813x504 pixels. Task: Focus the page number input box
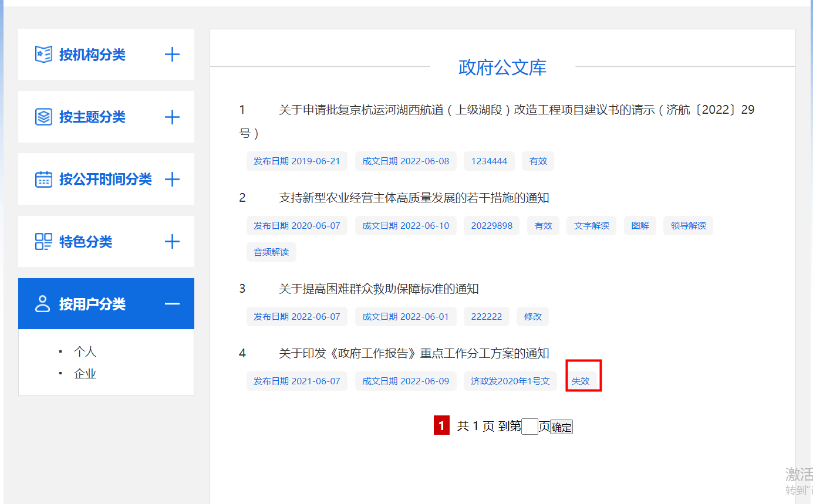[x=529, y=427]
